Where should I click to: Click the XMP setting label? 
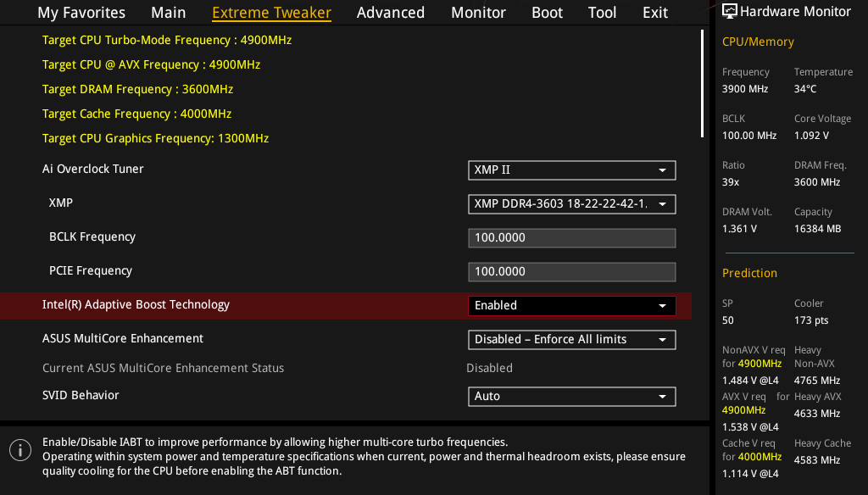tap(61, 203)
